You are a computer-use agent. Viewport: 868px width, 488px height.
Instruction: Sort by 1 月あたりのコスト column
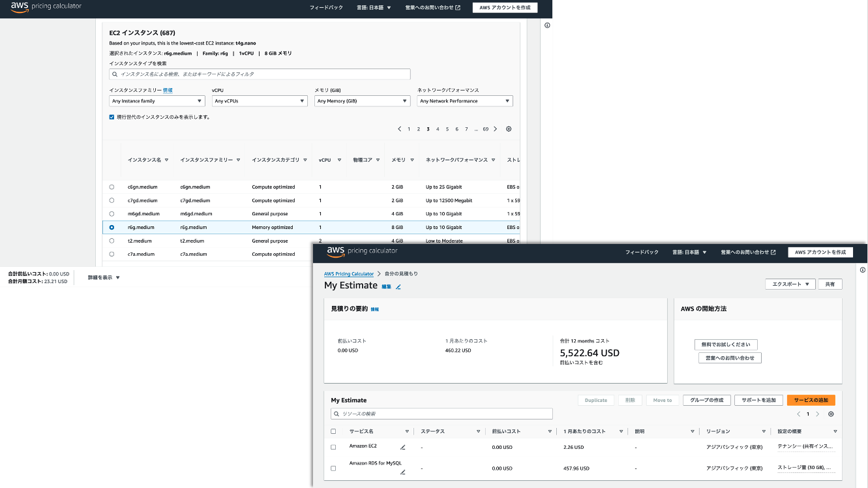point(621,431)
